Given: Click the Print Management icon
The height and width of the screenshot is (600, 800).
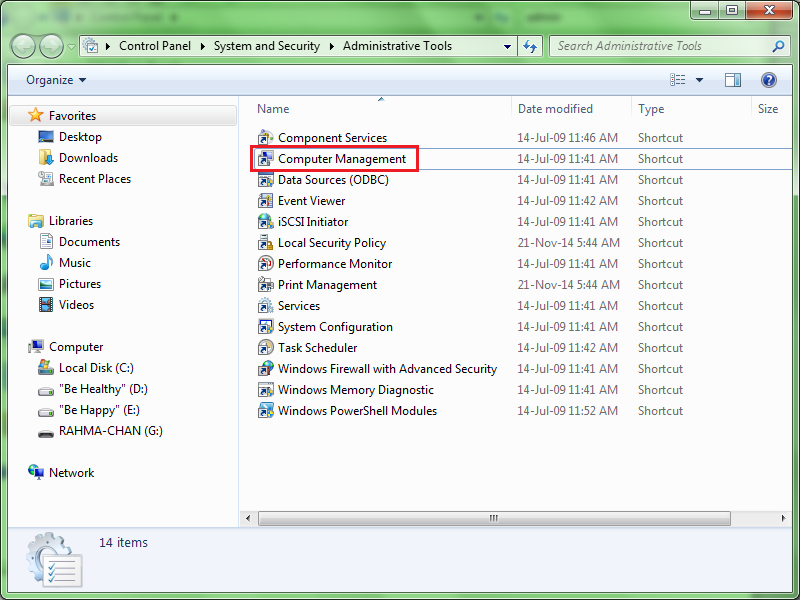Looking at the screenshot, I should pyautogui.click(x=265, y=284).
